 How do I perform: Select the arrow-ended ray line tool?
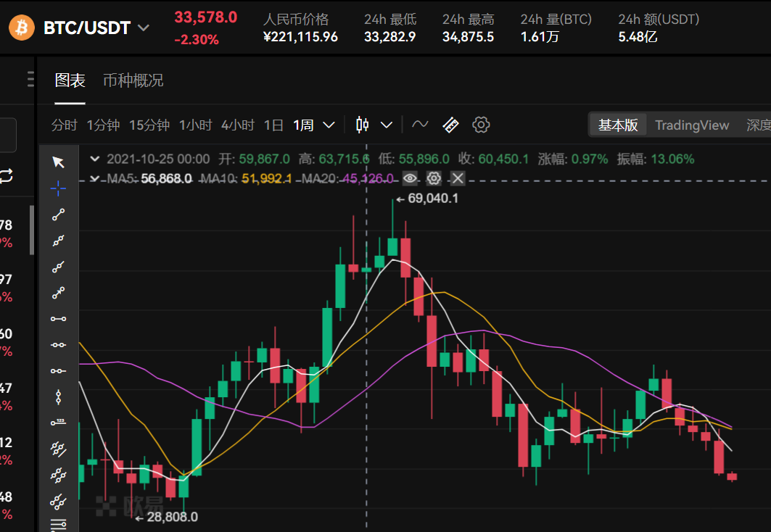click(x=59, y=293)
